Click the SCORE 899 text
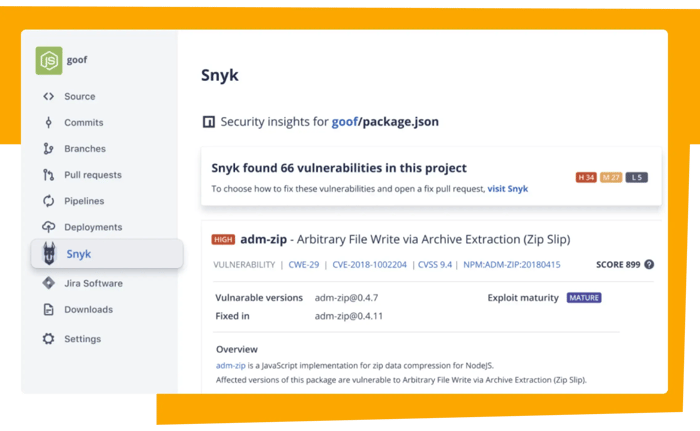Image resolution: width=700 pixels, height=431 pixels. (618, 264)
